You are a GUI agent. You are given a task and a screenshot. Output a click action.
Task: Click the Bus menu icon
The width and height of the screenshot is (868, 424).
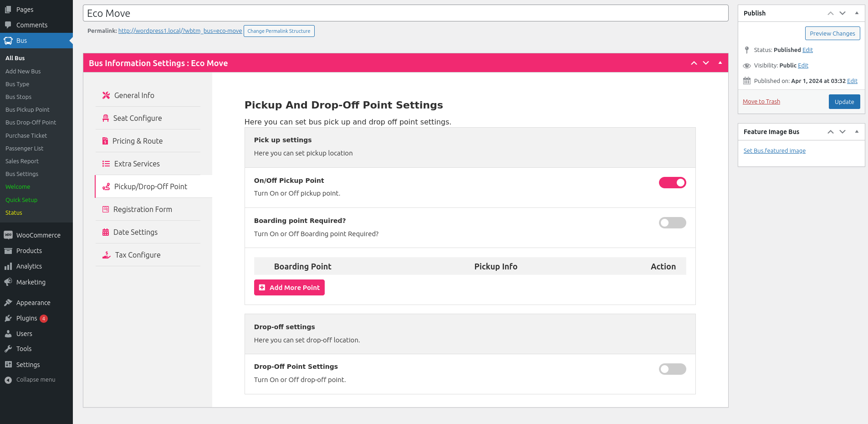(8, 41)
